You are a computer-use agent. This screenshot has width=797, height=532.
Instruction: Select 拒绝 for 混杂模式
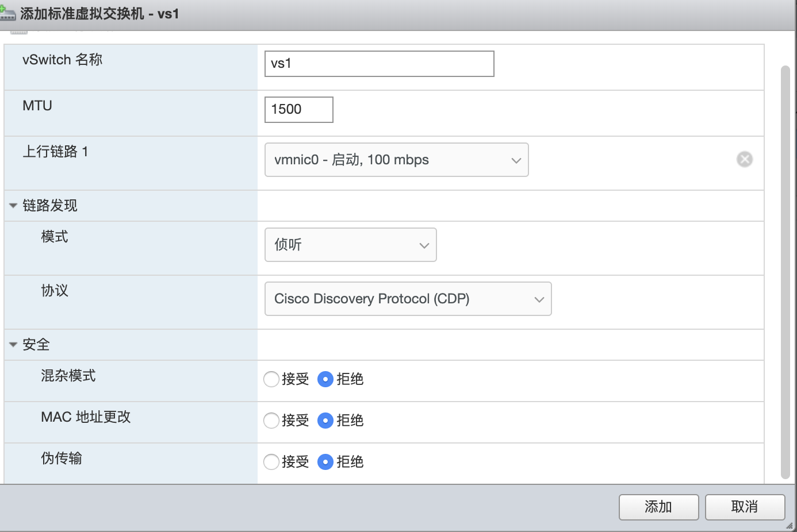(x=325, y=379)
